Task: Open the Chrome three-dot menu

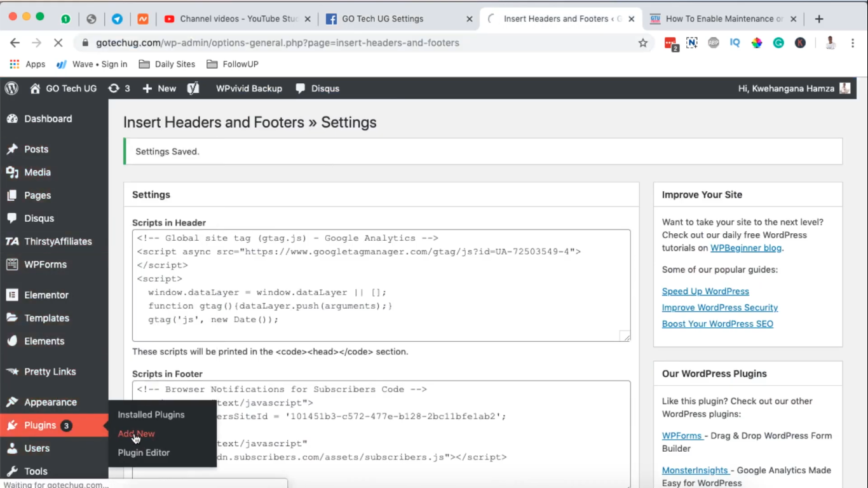Action: pyautogui.click(x=851, y=43)
